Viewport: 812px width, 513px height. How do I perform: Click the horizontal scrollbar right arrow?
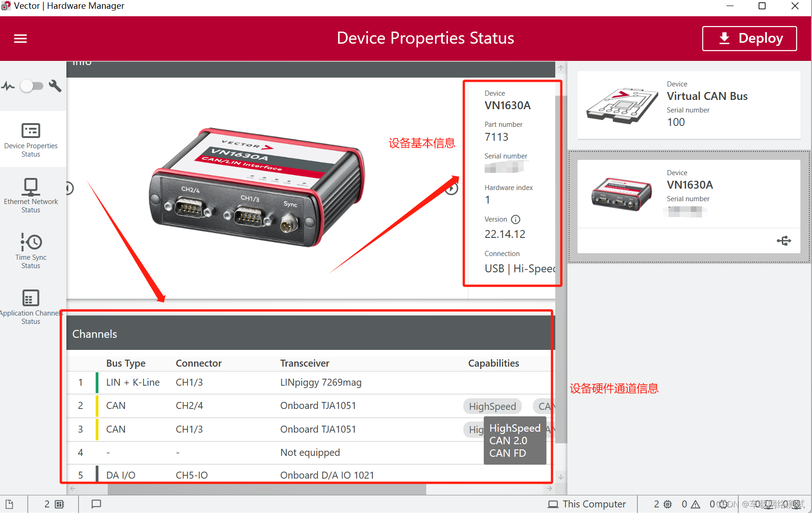(550, 488)
